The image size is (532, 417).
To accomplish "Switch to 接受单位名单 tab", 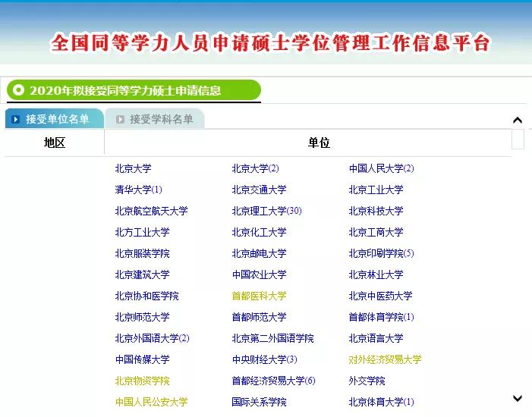I will click(55, 119).
